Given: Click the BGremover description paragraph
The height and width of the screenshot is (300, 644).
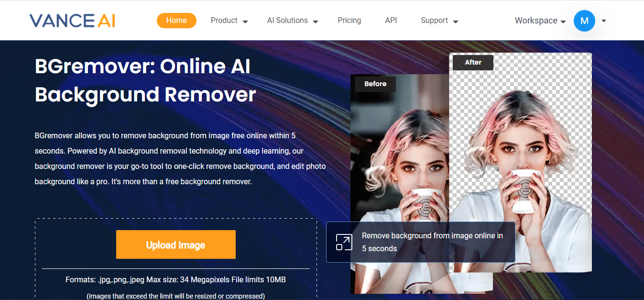Looking at the screenshot, I should (x=180, y=158).
